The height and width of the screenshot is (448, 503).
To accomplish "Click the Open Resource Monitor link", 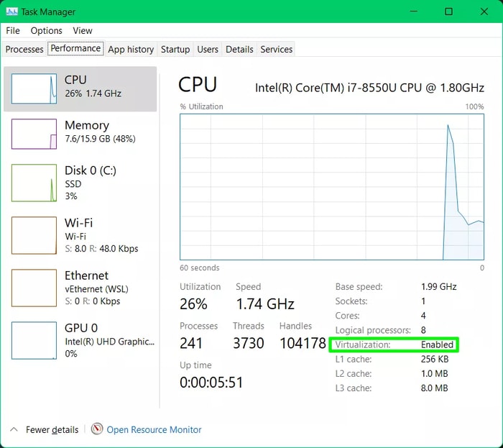I will click(154, 429).
